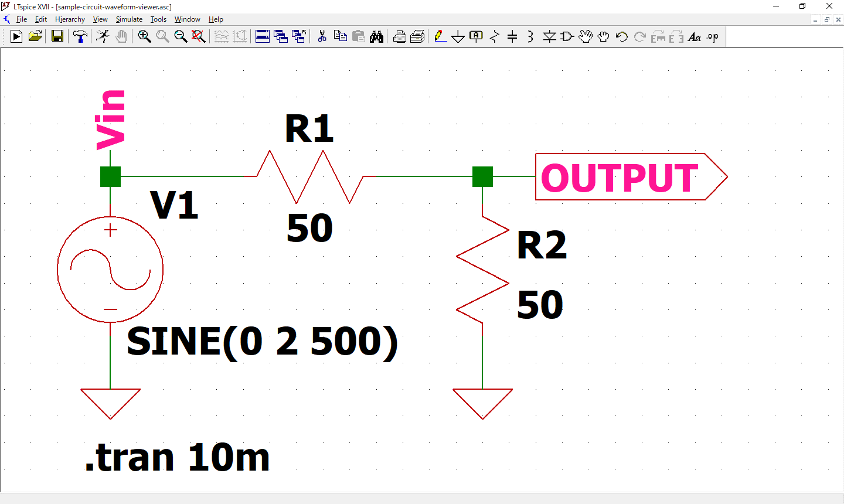The image size is (844, 504).
Task: Activate the Move hand tool
Action: pos(586,36)
